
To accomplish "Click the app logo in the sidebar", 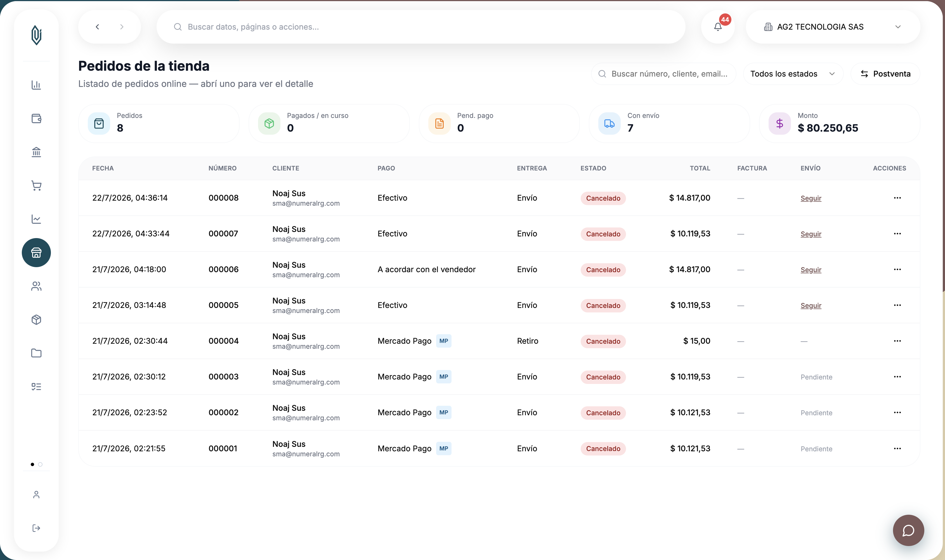I will tap(36, 35).
